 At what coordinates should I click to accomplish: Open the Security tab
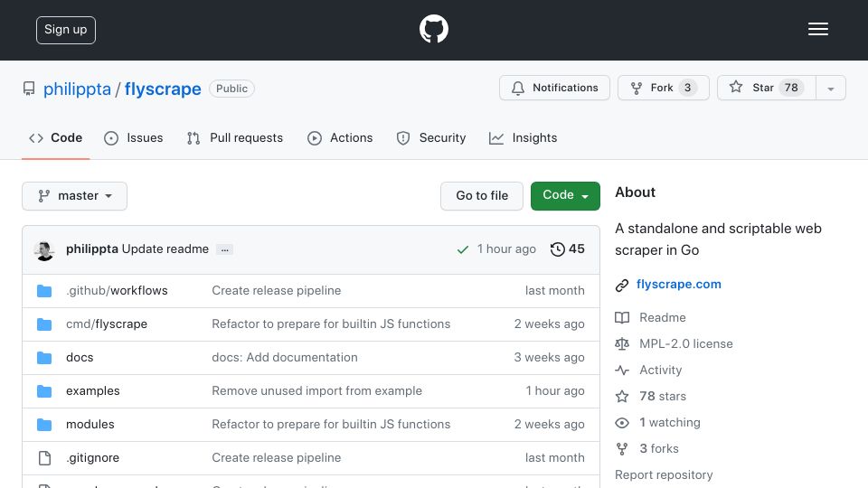point(431,137)
